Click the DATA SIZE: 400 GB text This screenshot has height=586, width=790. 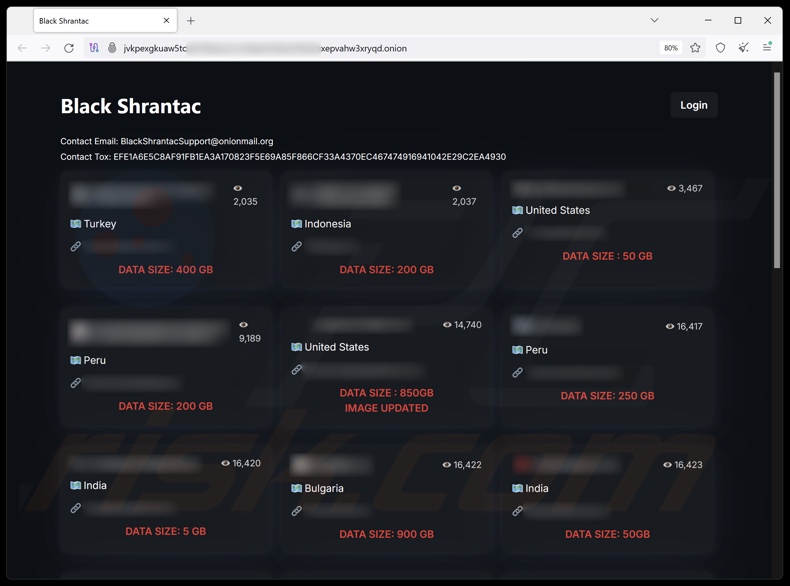(166, 270)
